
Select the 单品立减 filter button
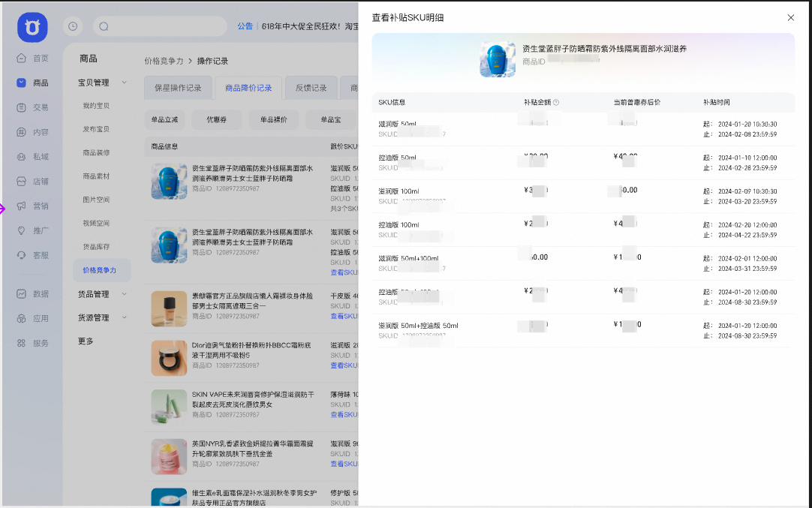click(x=164, y=119)
